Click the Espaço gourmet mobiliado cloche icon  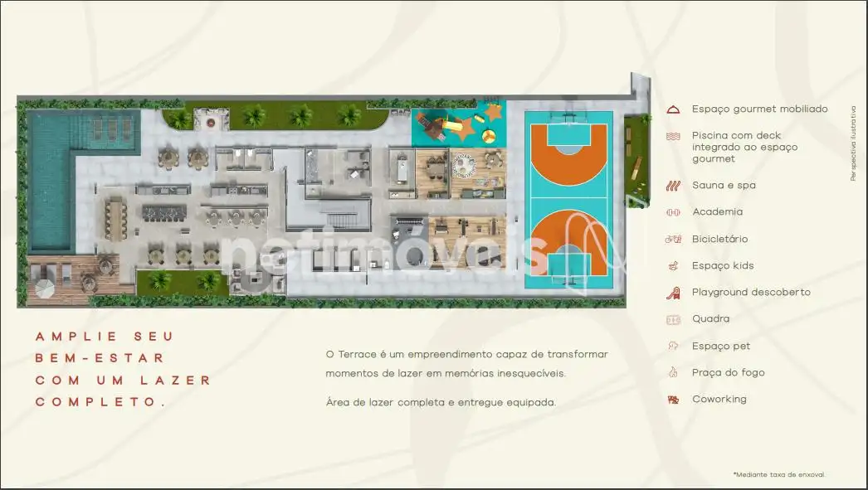pyautogui.click(x=673, y=109)
